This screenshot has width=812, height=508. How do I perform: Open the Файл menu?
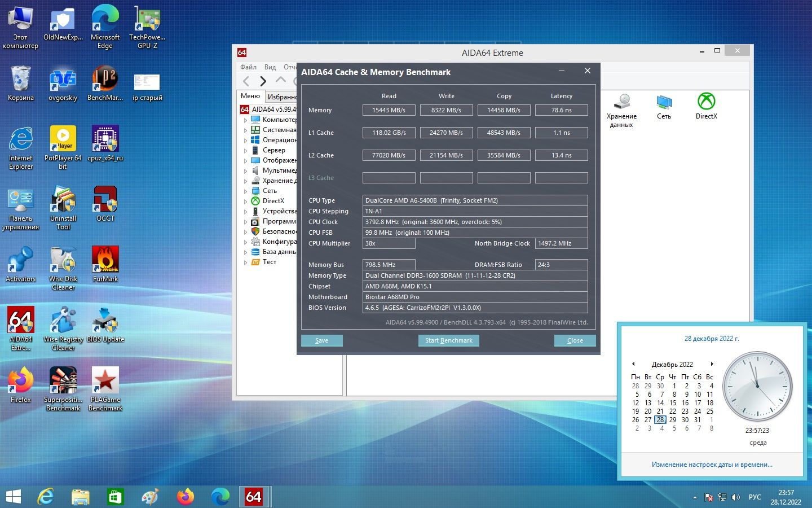(x=248, y=67)
